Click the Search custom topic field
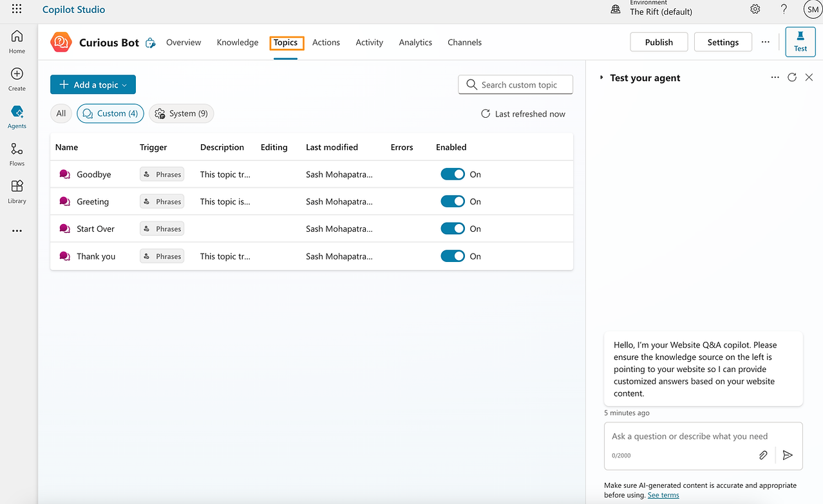The image size is (823, 504). (x=516, y=84)
